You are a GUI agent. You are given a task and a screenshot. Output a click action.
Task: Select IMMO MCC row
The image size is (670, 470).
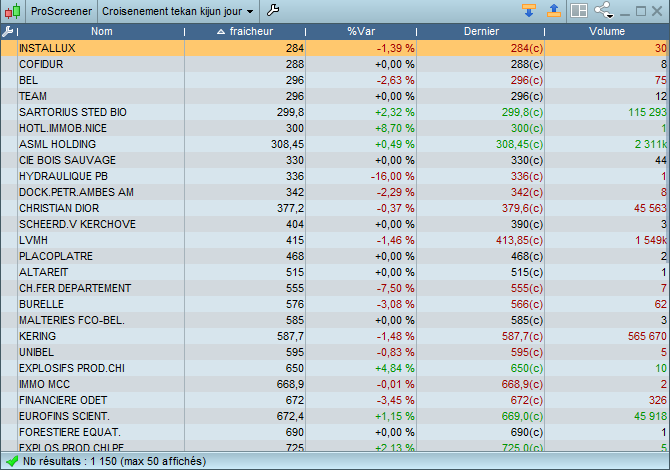[335, 385]
